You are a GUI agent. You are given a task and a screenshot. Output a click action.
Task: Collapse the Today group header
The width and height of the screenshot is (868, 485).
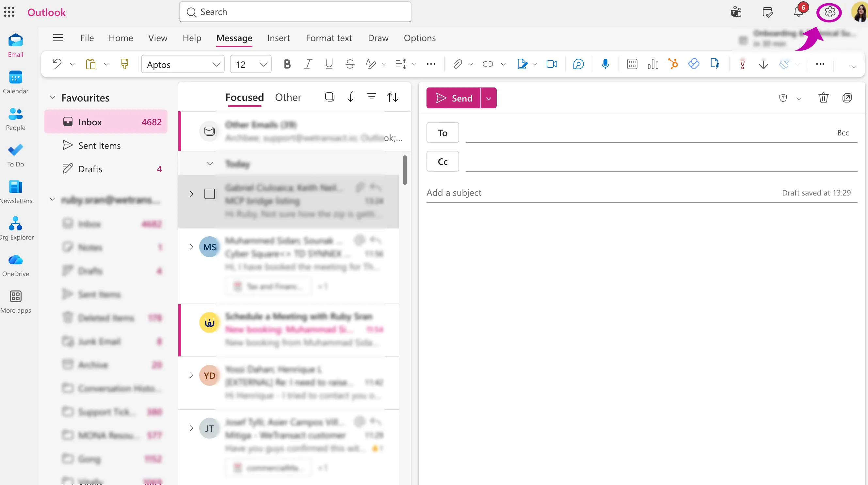point(210,164)
